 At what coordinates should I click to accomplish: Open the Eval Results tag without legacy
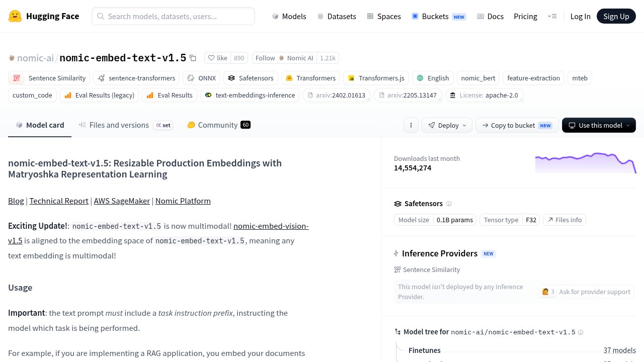(170, 95)
